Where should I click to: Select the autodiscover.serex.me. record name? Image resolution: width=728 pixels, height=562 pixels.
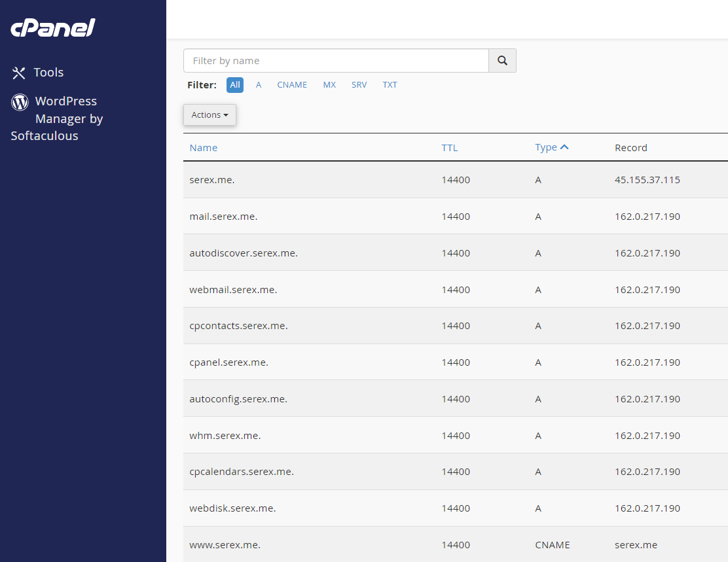[244, 253]
